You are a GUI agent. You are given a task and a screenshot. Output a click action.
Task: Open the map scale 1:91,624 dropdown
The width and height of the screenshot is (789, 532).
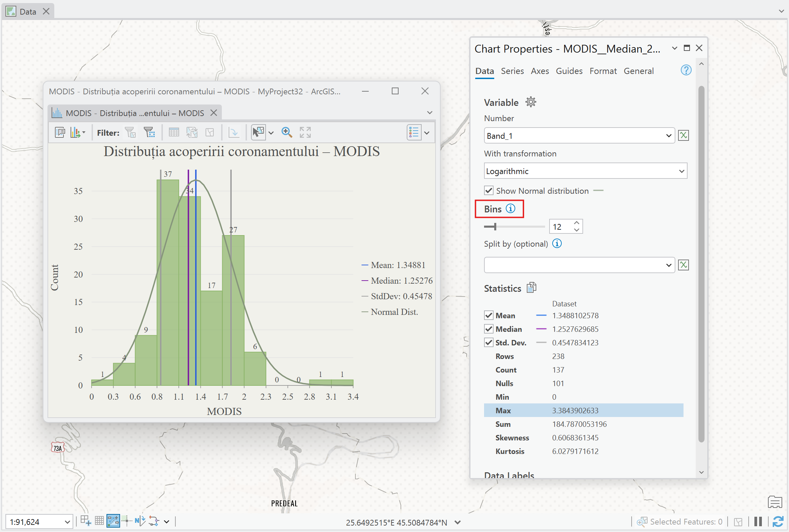coord(68,522)
